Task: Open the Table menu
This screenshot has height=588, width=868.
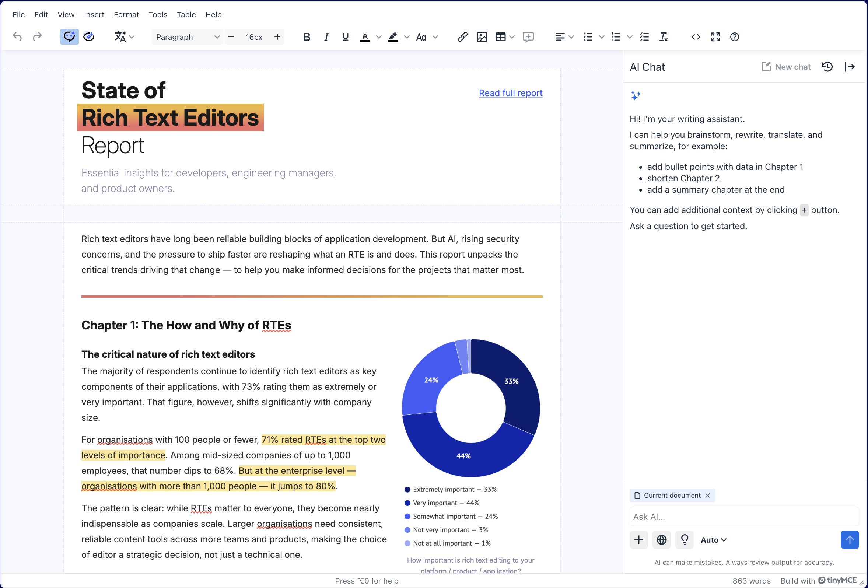Action: [186, 15]
